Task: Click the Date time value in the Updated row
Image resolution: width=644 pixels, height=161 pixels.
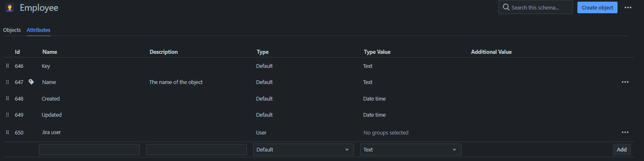Action: point(374,115)
